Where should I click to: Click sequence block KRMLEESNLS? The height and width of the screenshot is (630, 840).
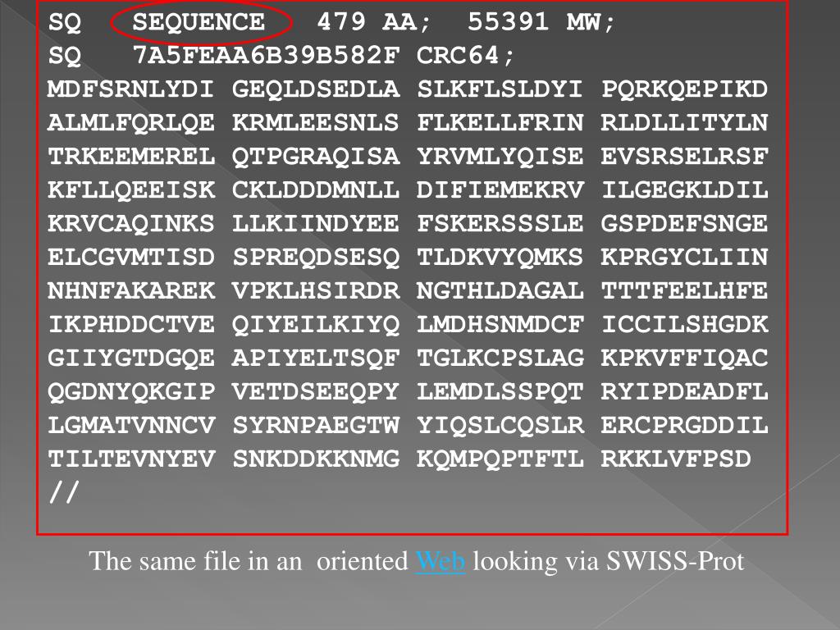(316, 123)
